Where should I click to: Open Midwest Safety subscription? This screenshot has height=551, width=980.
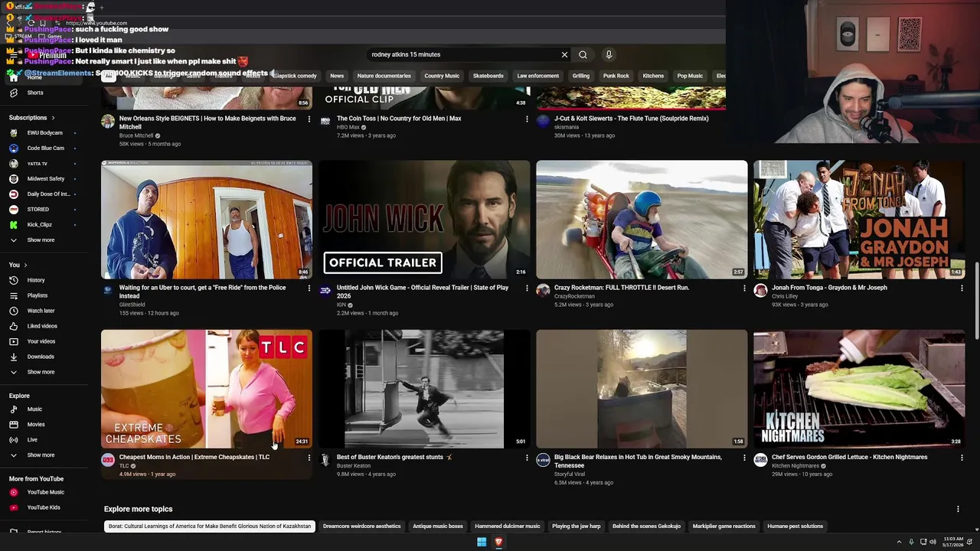point(46,179)
